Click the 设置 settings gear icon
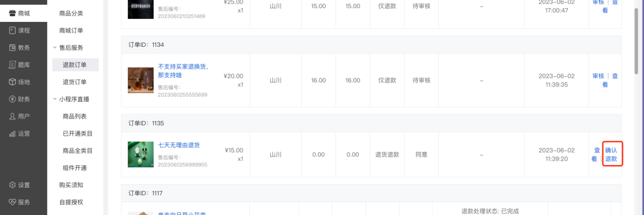 click(x=12, y=185)
